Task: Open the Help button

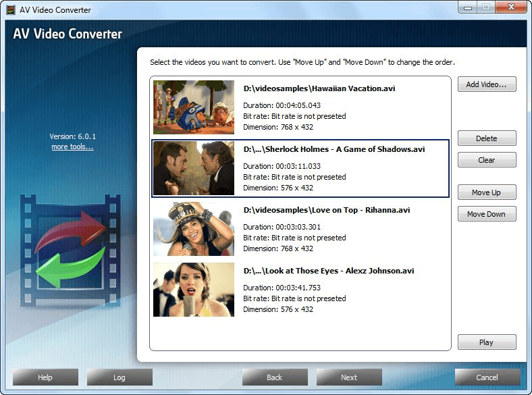Action: [45, 377]
